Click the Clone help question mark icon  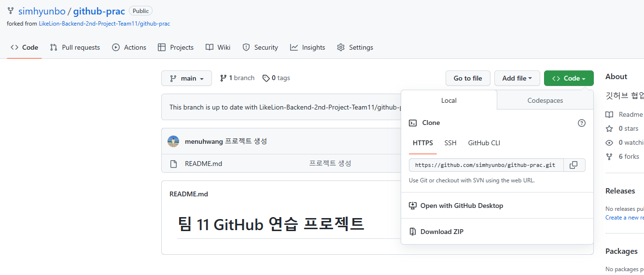582,123
